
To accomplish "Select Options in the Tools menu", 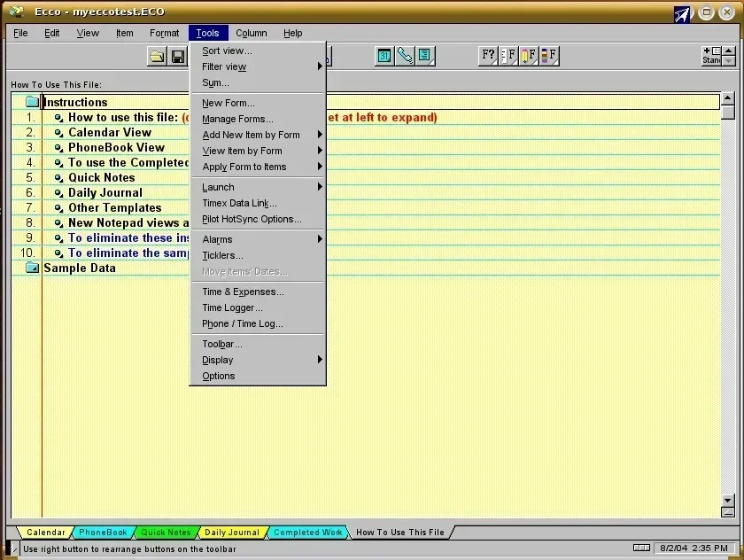I will [x=219, y=376].
